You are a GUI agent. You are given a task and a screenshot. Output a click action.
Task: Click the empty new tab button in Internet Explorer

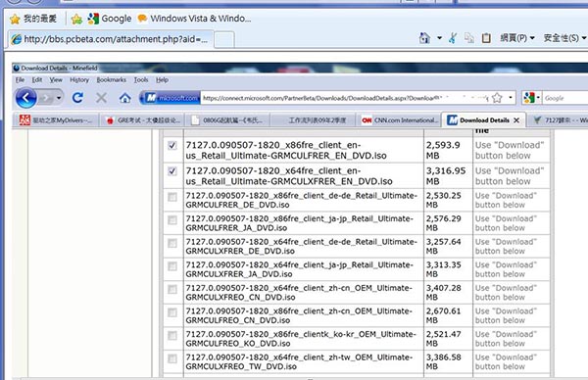(x=224, y=40)
